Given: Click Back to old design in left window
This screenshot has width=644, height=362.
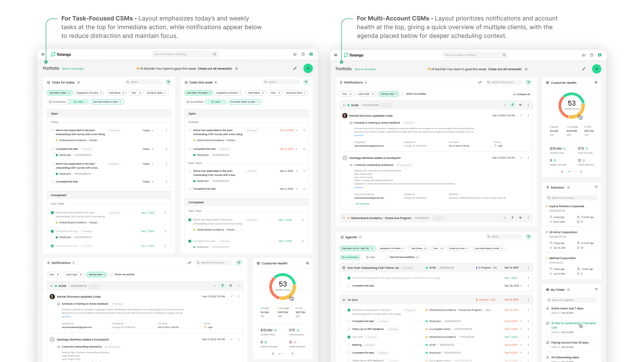Looking at the screenshot, I should pos(73,69).
